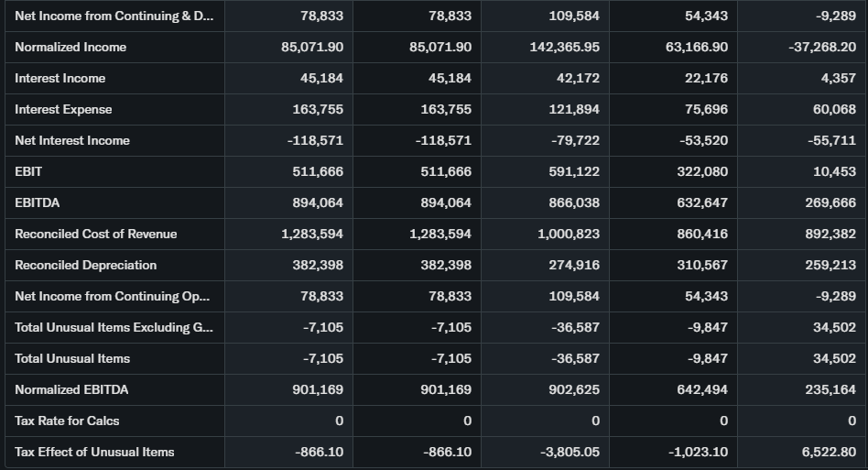Click the "Interest Expense" row label
The image size is (868, 470).
point(63,109)
